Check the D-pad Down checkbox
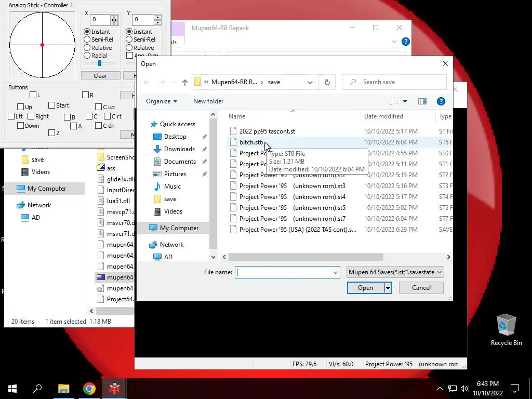The image size is (532, 399). [20, 126]
